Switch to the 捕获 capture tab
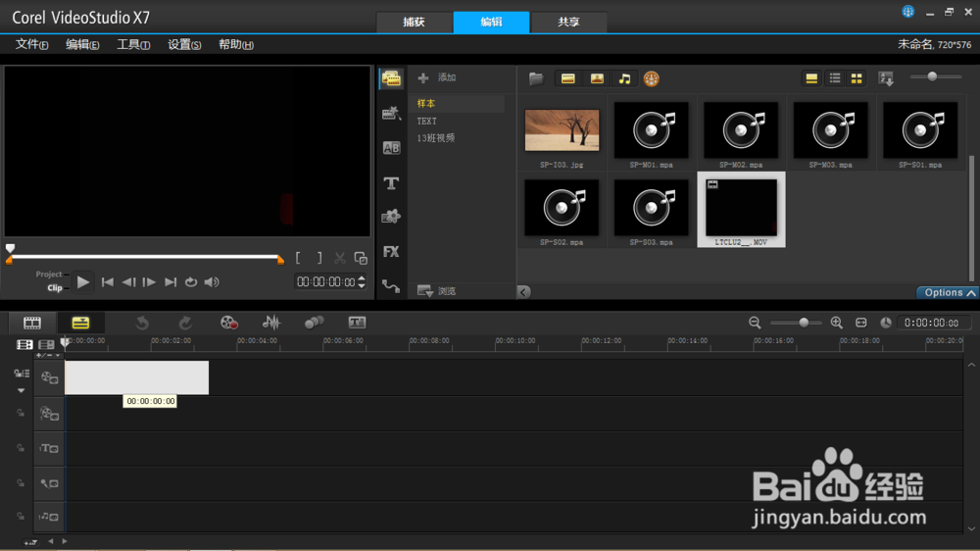Image resolution: width=980 pixels, height=551 pixels. click(x=414, y=22)
